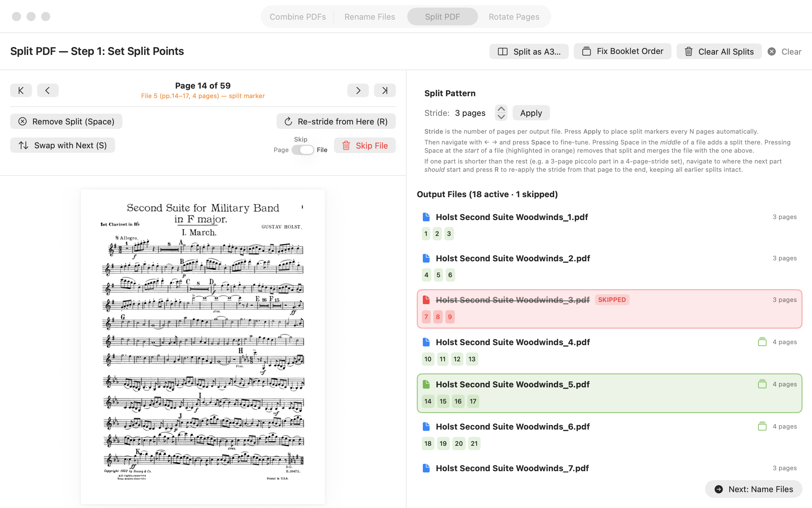Toggle the Skip Page/File switch

pyautogui.click(x=303, y=150)
